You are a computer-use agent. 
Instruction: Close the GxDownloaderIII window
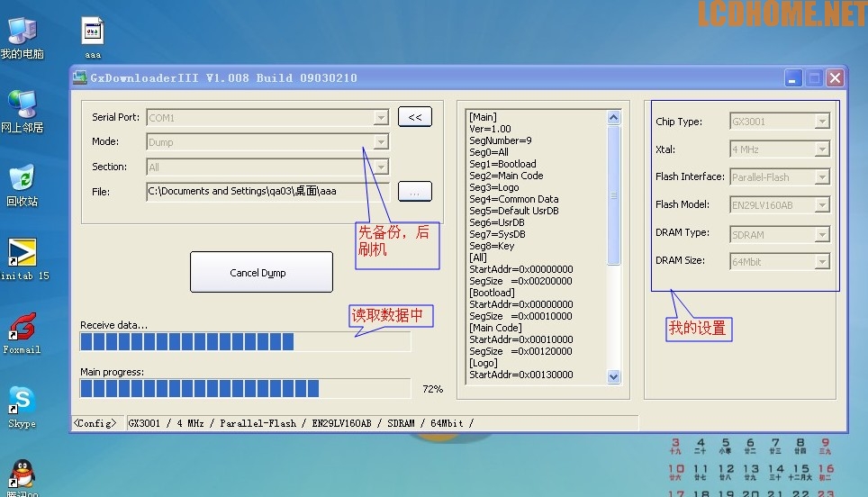click(x=835, y=78)
